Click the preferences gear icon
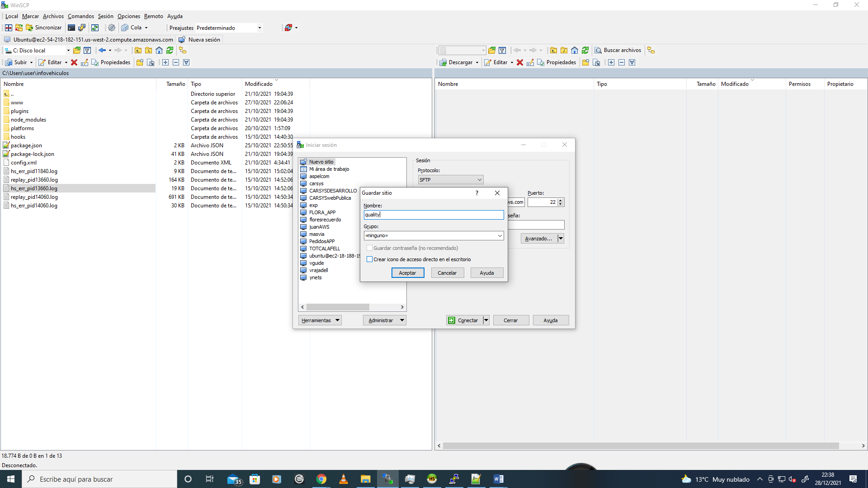 (x=112, y=28)
